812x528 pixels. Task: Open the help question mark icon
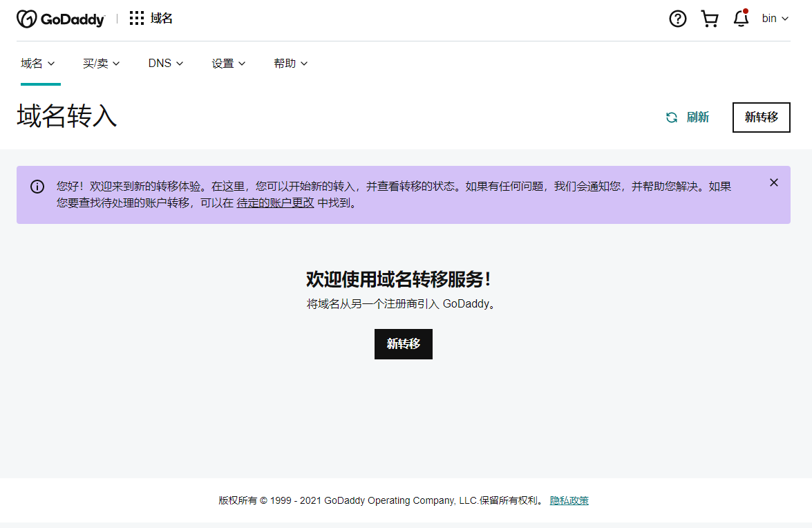pyautogui.click(x=677, y=19)
